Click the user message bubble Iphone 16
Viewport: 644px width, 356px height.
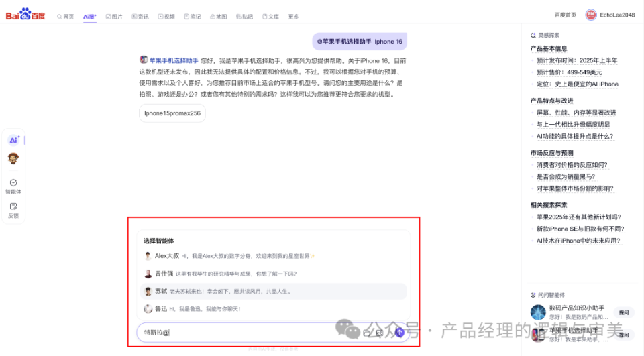click(x=360, y=42)
